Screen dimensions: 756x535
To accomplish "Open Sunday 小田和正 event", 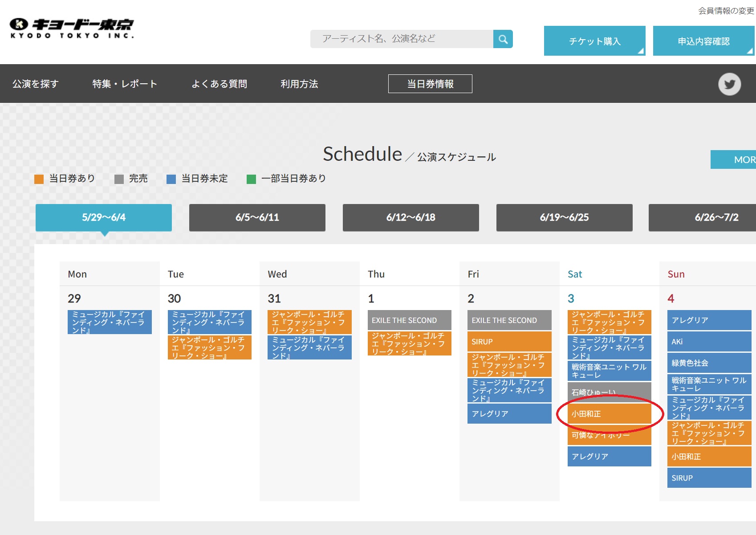I will coord(709,456).
